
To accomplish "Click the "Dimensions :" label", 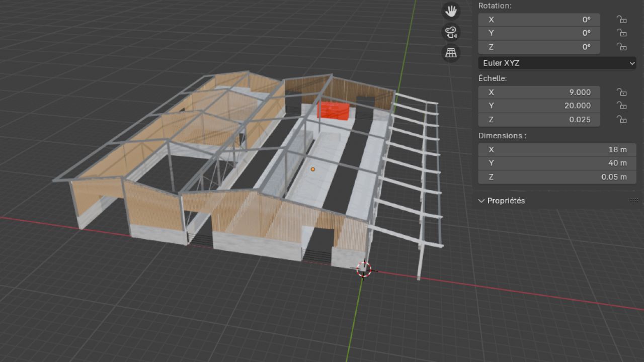I will coord(502,136).
